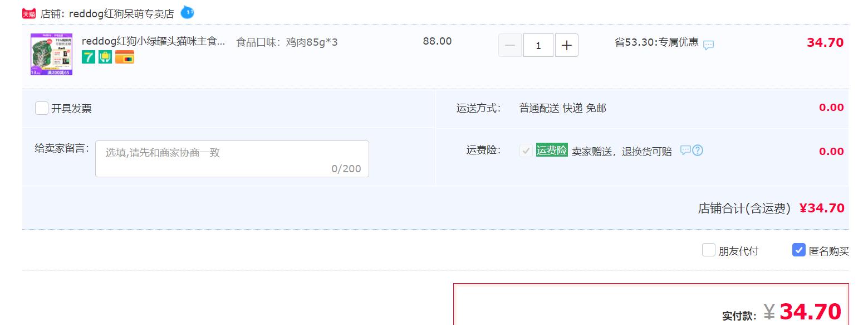The image size is (868, 325).
Task: Click the message-to-seller text box
Action: (232, 159)
